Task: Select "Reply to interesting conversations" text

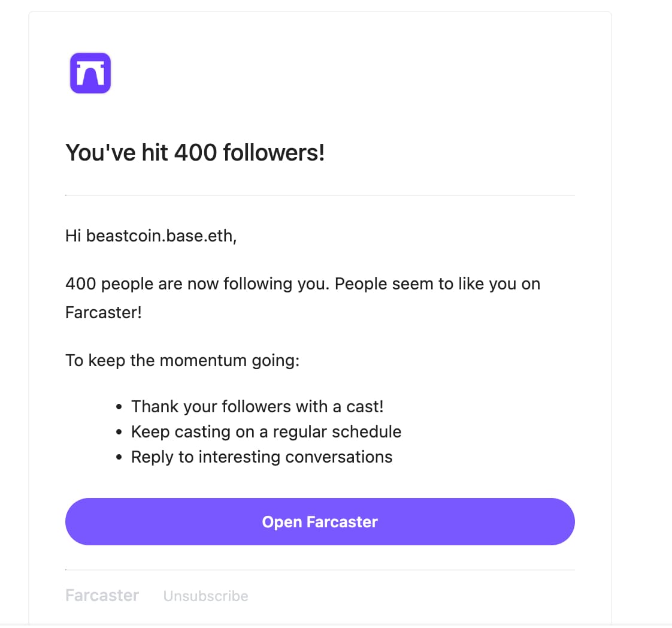Action: [262, 457]
